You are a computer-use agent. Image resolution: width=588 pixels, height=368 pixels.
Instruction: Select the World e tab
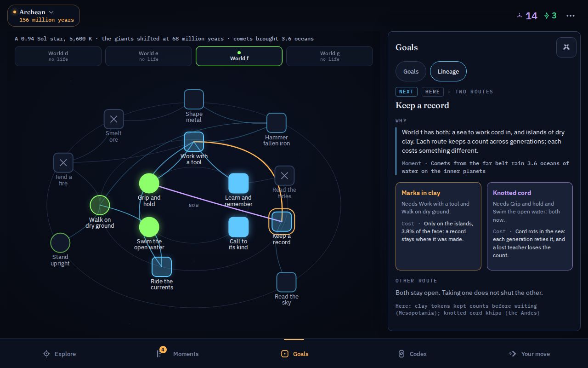click(148, 56)
